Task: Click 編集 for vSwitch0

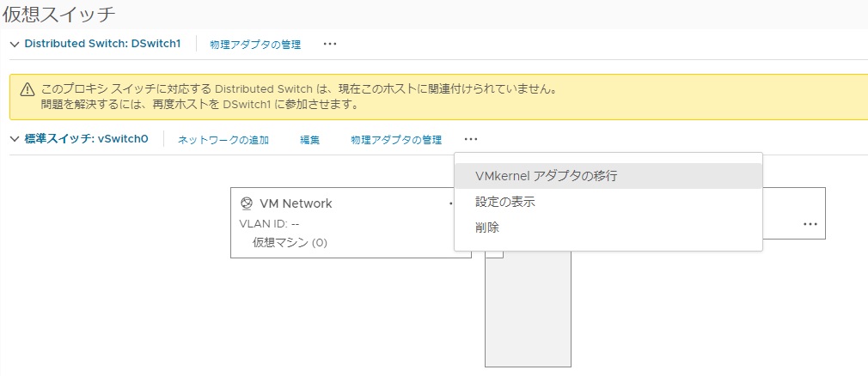Action: point(310,140)
